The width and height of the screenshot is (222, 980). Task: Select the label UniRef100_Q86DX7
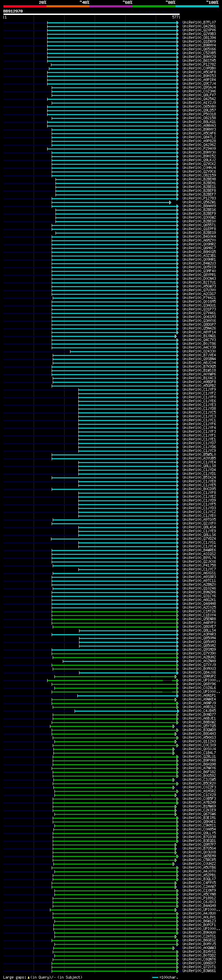199,963
